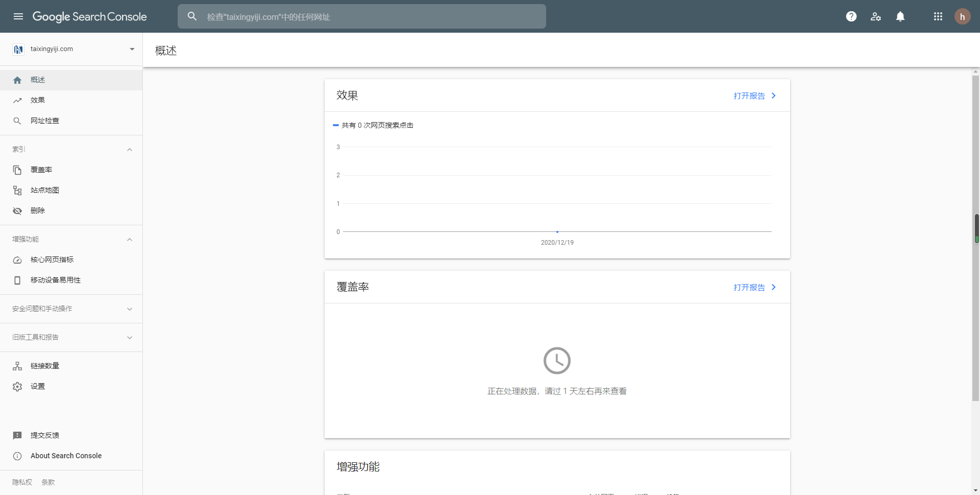
Task: Open the notifications bell
Action: click(900, 16)
